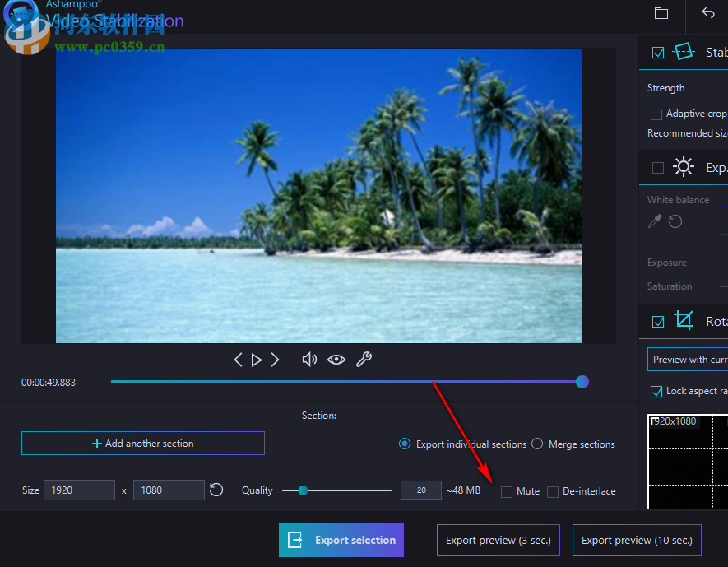Select the Rotation crop icon
The image size is (728, 567).
(x=684, y=321)
